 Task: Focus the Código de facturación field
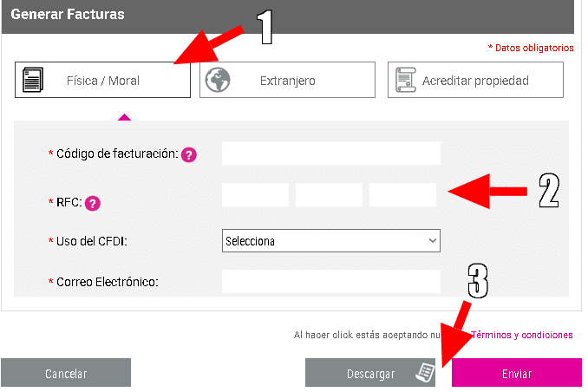(331, 153)
